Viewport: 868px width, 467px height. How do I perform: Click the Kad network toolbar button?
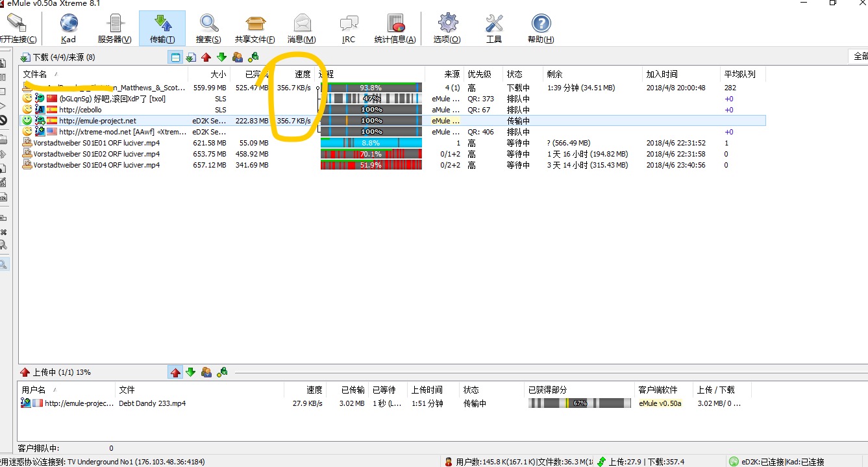(68, 29)
